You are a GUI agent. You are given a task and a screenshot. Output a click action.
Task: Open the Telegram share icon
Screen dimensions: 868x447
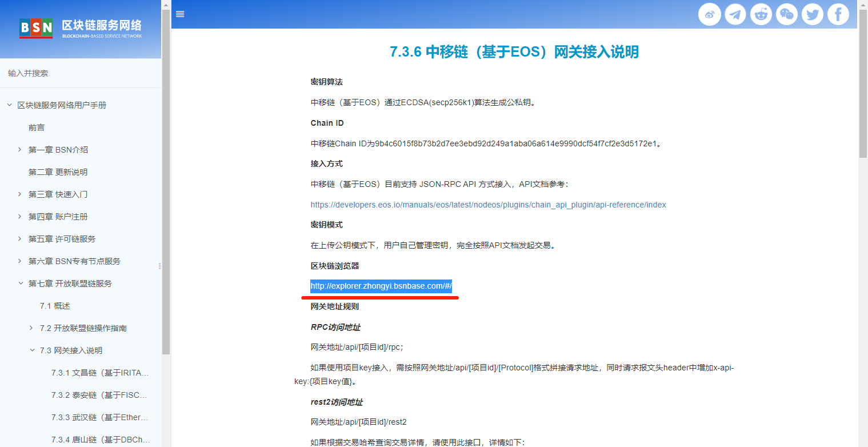(735, 14)
